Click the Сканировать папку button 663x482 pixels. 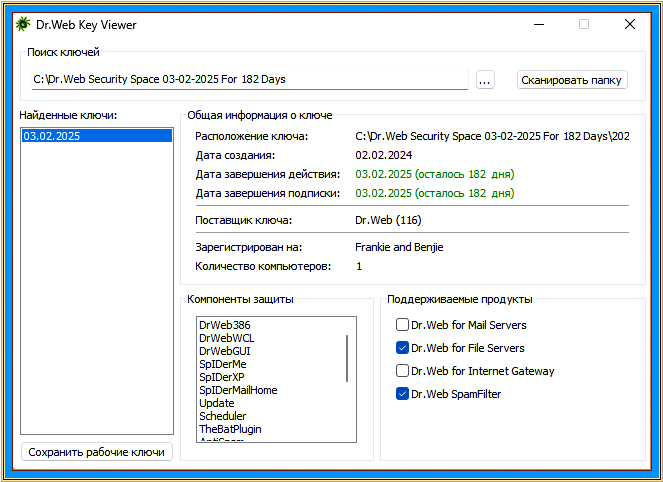[572, 80]
